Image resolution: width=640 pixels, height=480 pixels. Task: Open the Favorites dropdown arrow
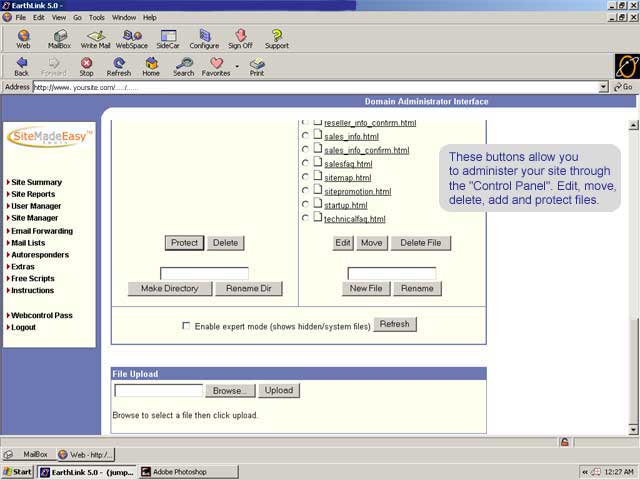pyautogui.click(x=237, y=67)
